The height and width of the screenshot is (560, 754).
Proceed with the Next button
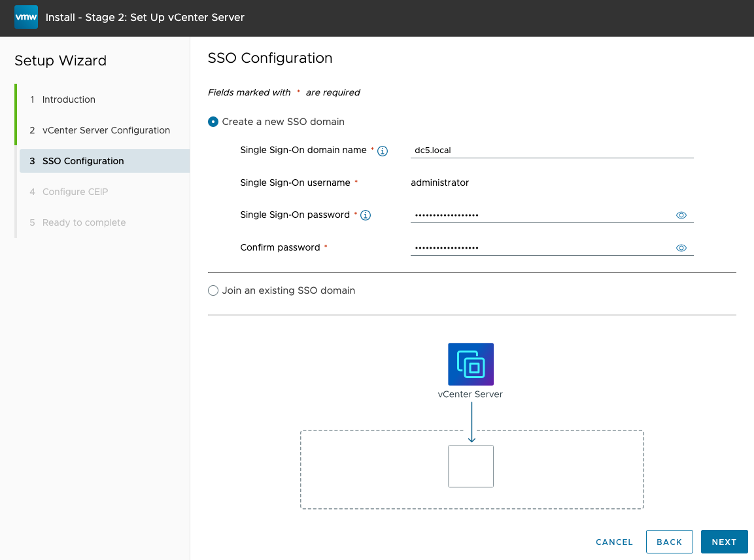(x=724, y=542)
